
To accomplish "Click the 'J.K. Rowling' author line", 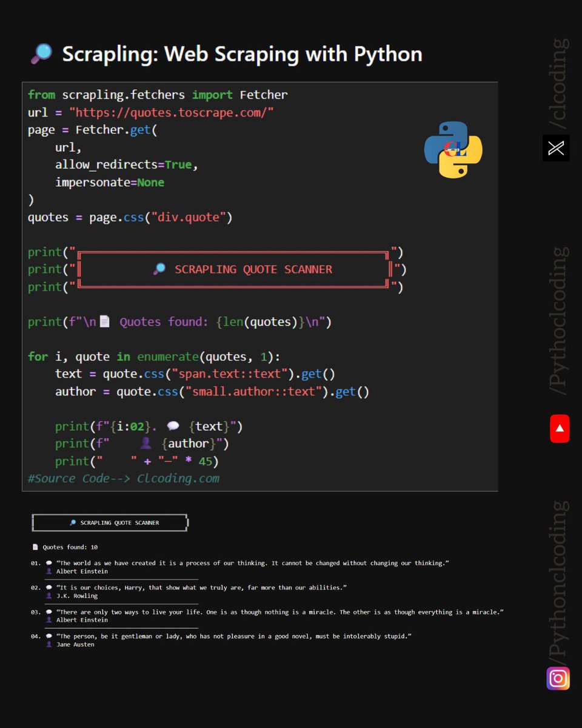I will [x=72, y=596].
